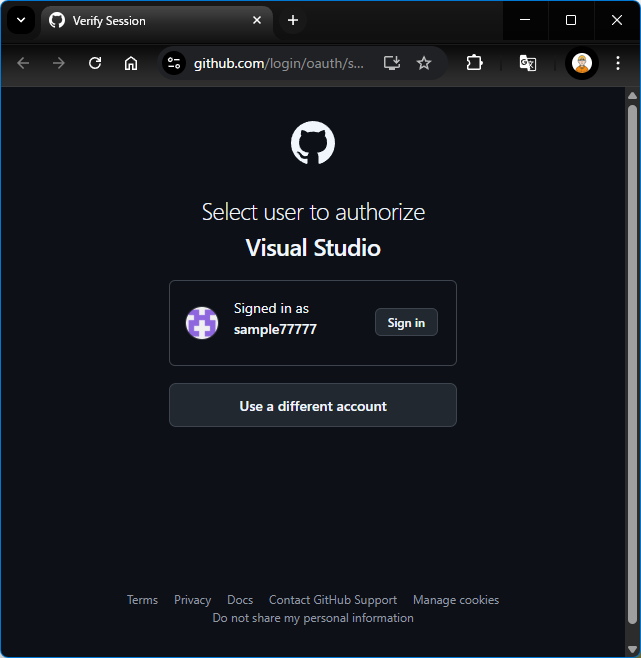Click the Visual Studio heading text

pyautogui.click(x=313, y=248)
